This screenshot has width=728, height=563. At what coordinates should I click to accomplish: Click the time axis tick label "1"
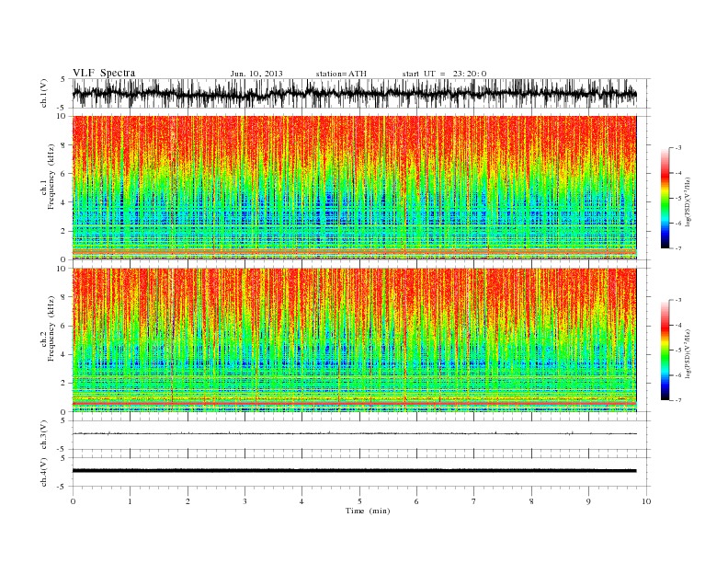(x=130, y=501)
